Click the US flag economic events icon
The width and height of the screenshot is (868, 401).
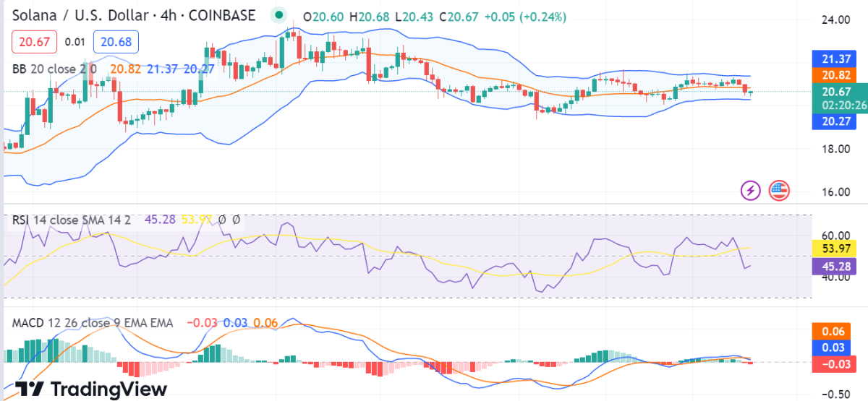pos(779,191)
